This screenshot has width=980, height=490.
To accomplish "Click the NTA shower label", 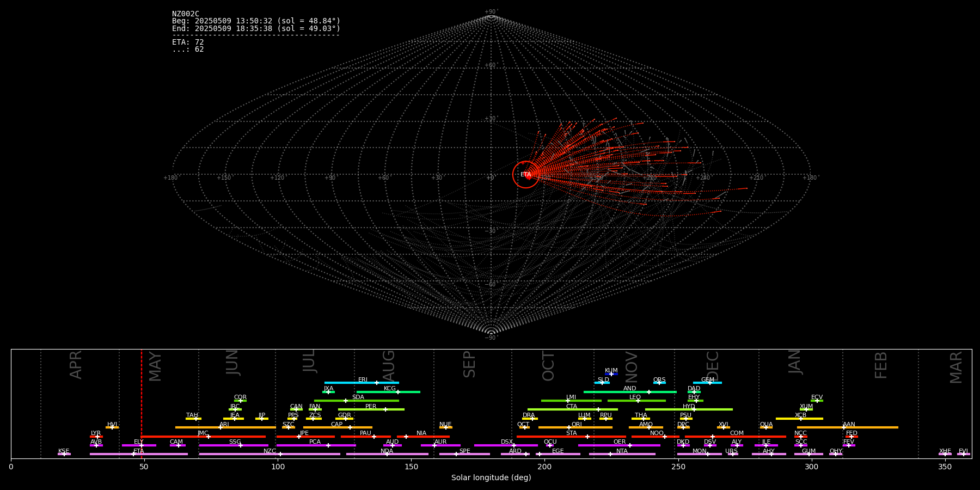I will (x=622, y=451).
